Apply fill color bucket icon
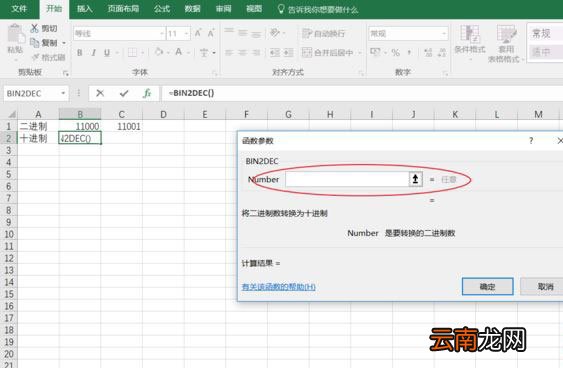563x368 pixels. pyautogui.click(x=159, y=52)
